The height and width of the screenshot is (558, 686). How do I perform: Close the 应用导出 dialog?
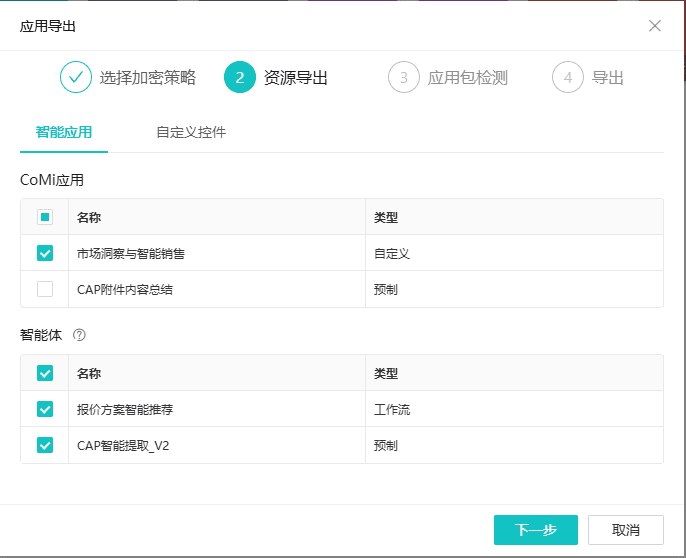click(654, 26)
